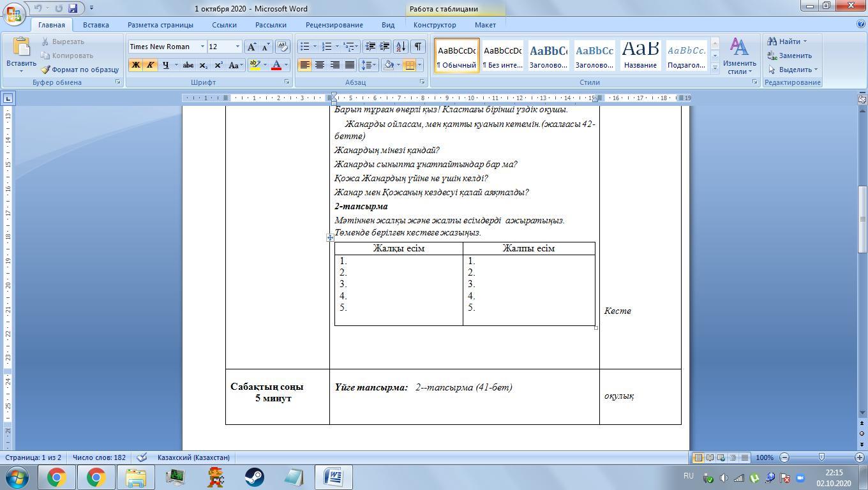The image size is (868, 490).
Task: Toggle italic formatting (К)
Action: coord(150,65)
